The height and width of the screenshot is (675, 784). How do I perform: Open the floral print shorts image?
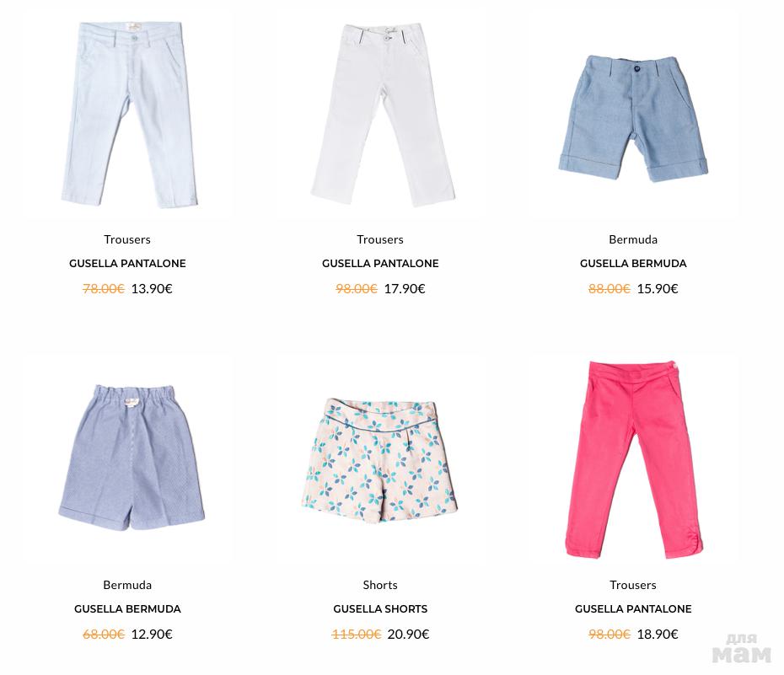click(x=379, y=460)
